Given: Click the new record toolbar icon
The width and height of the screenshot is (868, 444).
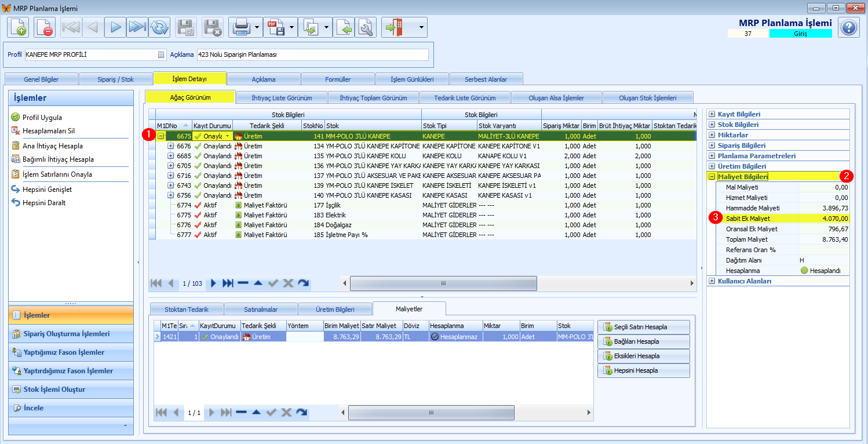Looking at the screenshot, I should 18,27.
